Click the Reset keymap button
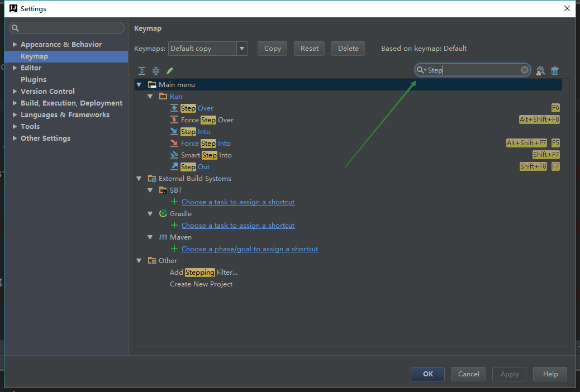The height and width of the screenshot is (392, 580). tap(309, 49)
